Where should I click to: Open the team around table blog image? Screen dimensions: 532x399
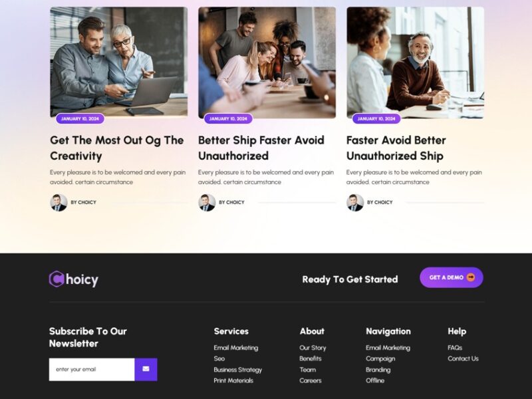(267, 63)
